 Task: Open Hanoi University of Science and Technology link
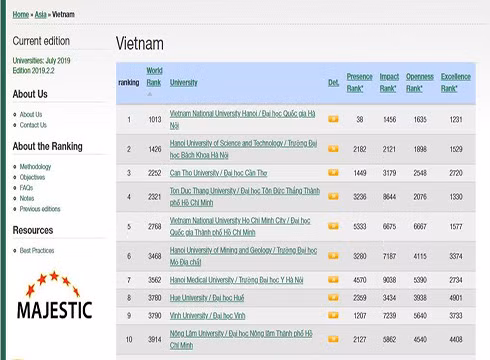pyautogui.click(x=243, y=149)
